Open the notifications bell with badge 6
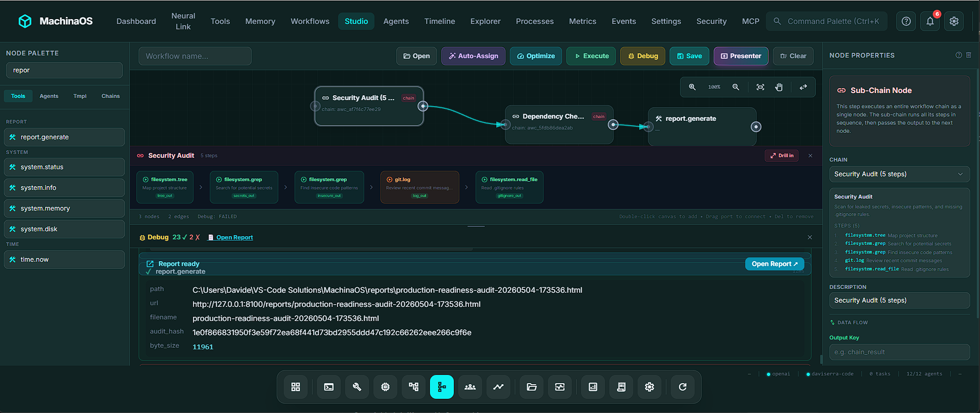 point(930,21)
